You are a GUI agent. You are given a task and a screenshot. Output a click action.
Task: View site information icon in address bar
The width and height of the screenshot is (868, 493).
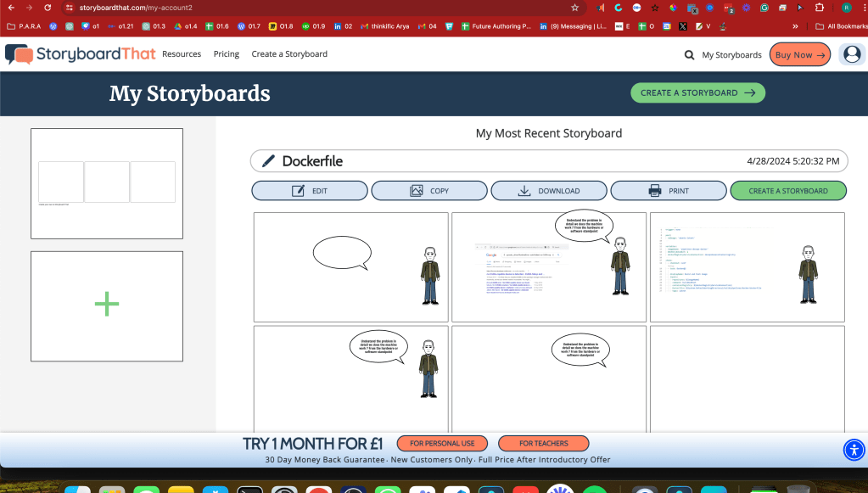(69, 8)
